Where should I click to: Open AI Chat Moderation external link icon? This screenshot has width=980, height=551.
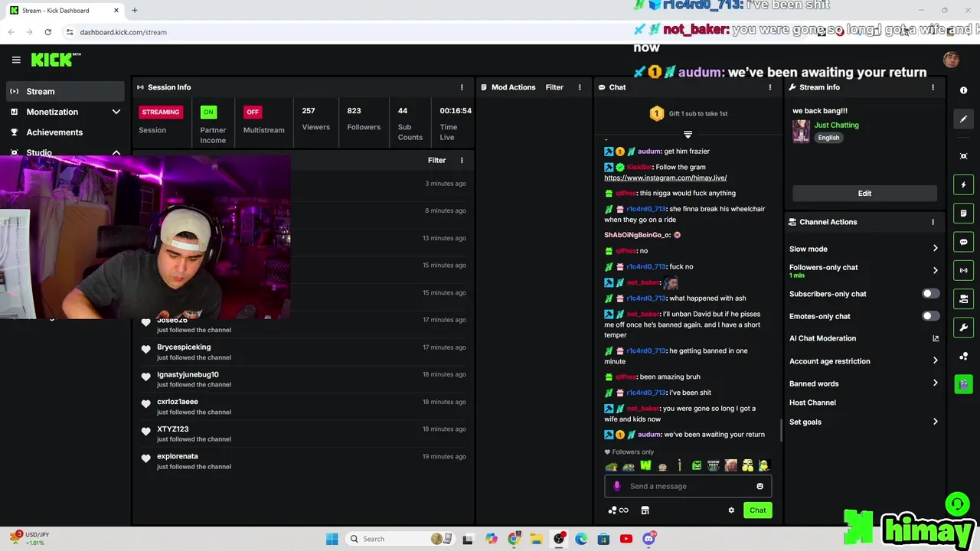936,338
